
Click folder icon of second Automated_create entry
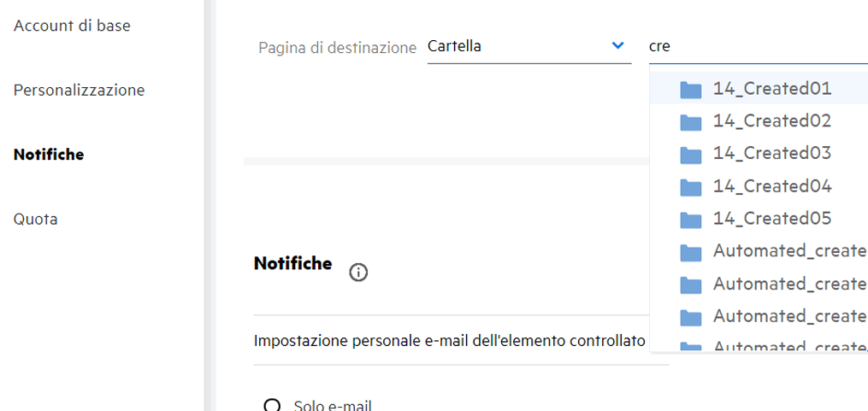691,285
